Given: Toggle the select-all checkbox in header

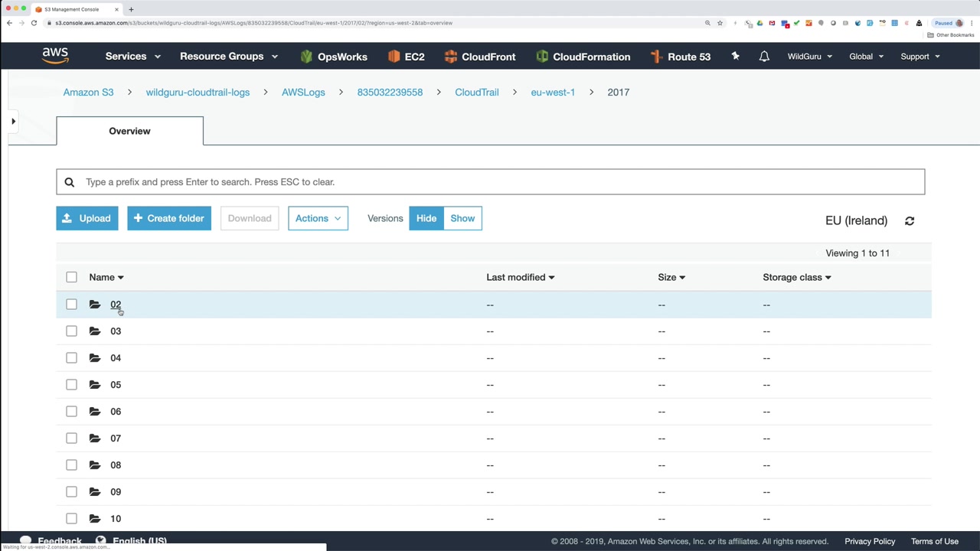Looking at the screenshot, I should [x=71, y=277].
